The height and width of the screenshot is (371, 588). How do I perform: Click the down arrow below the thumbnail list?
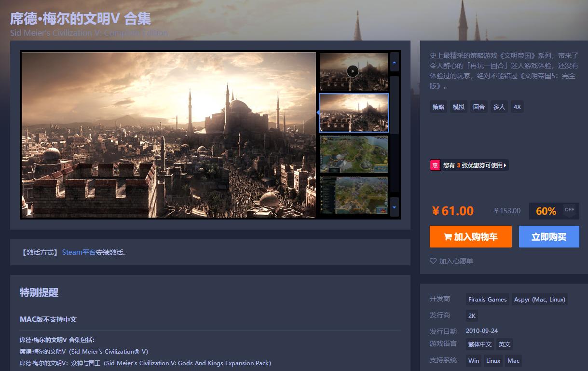coord(394,206)
